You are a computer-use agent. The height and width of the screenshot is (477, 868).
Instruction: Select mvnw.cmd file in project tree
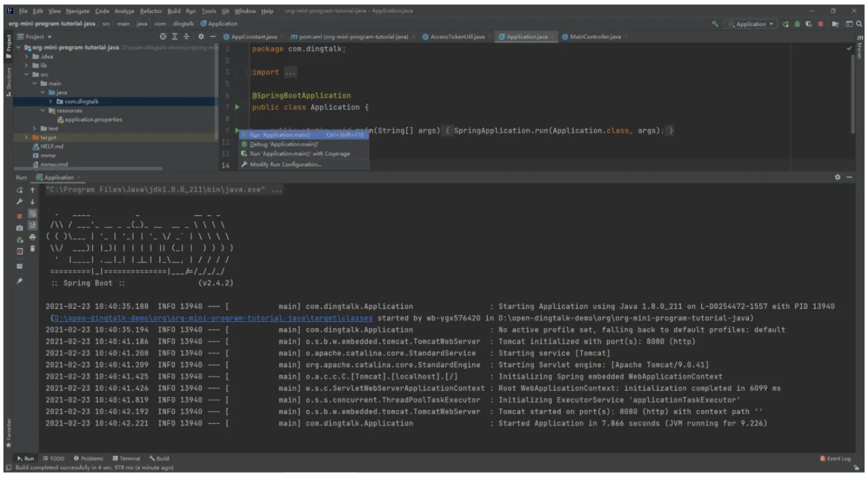tap(50, 164)
